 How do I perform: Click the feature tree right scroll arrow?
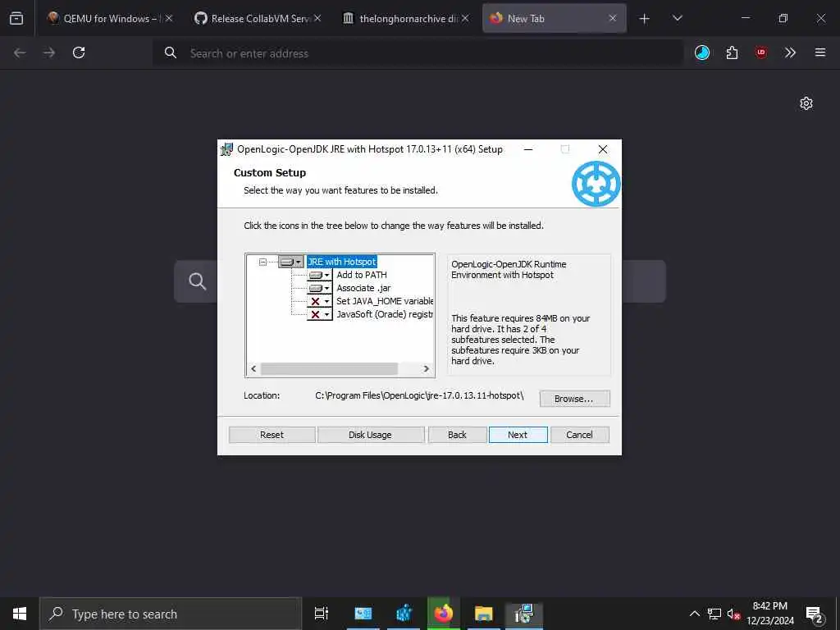click(426, 368)
